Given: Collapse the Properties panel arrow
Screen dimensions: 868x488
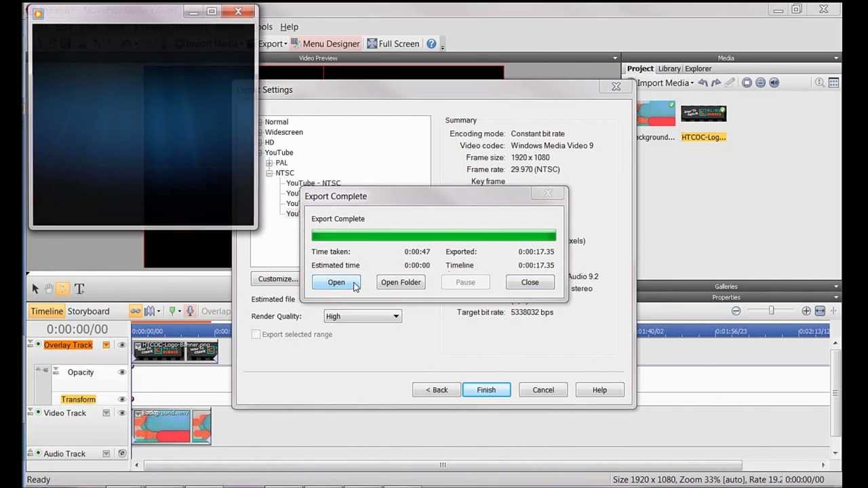Looking at the screenshot, I should click(x=835, y=298).
